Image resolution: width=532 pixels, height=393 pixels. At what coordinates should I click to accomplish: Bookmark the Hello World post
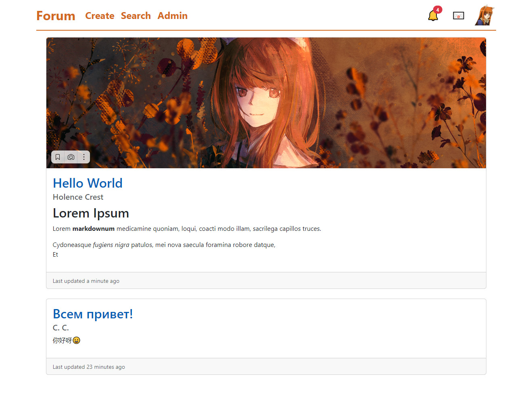tap(58, 157)
